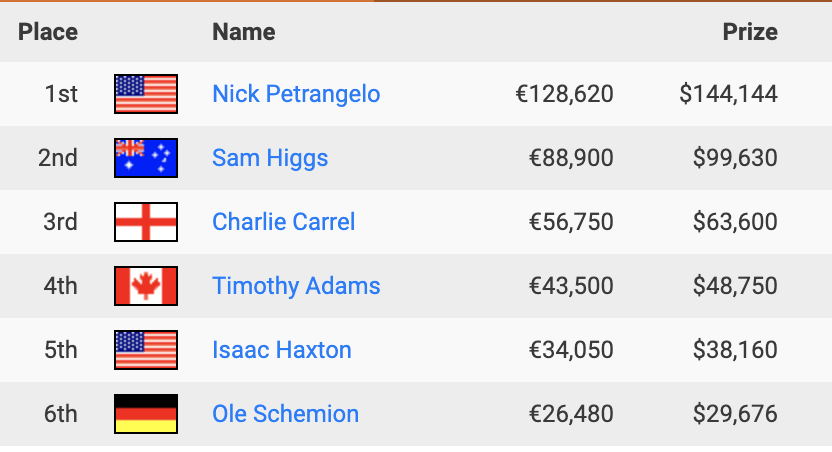Click the USA flag next to Isaac Haxton
Image resolution: width=832 pixels, height=452 pixels.
click(x=146, y=350)
